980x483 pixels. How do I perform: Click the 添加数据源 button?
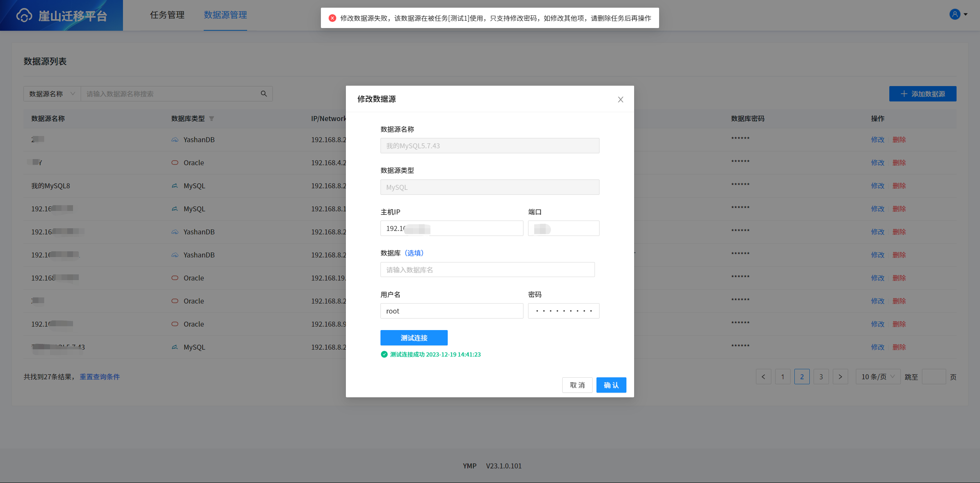point(922,93)
